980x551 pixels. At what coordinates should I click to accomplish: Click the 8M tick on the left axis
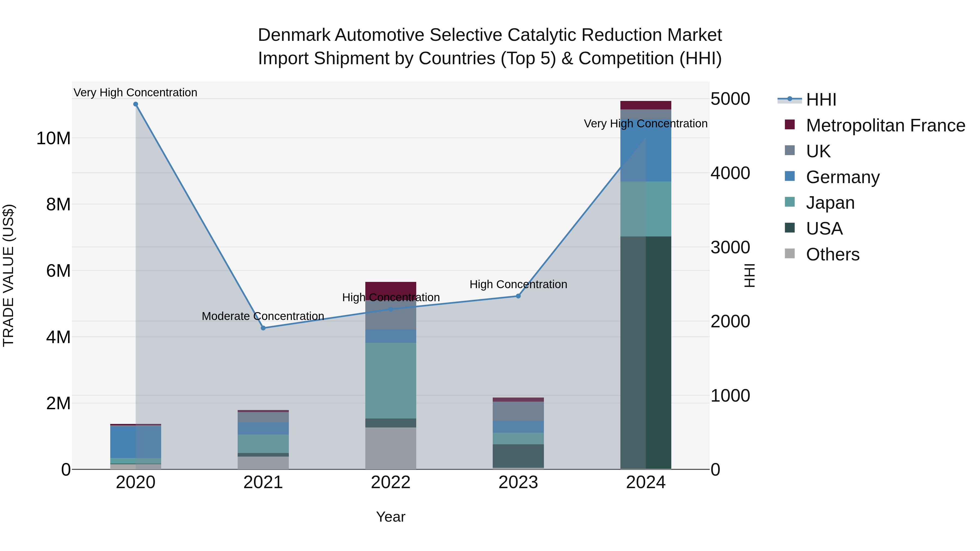click(59, 205)
